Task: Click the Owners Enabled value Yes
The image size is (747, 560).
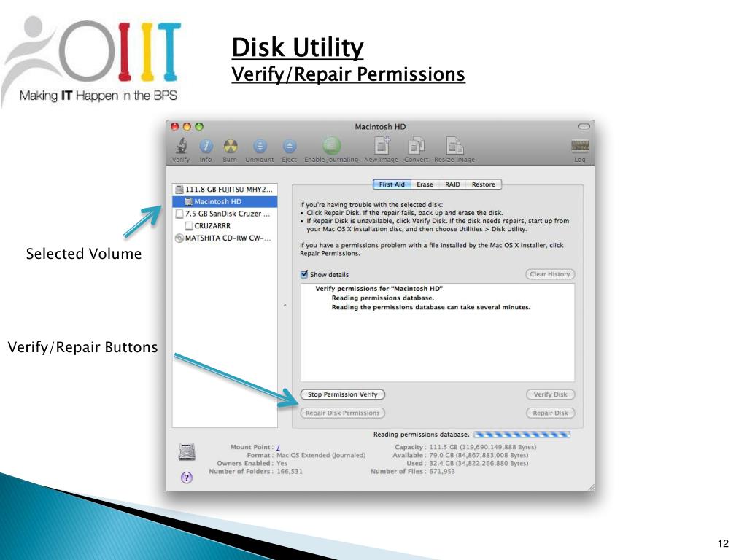Action: (282, 463)
